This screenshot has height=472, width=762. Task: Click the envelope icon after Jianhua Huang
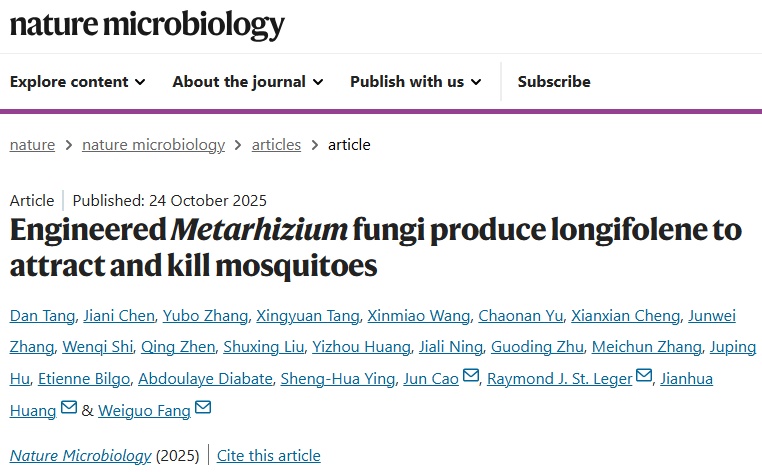pyautogui.click(x=69, y=408)
